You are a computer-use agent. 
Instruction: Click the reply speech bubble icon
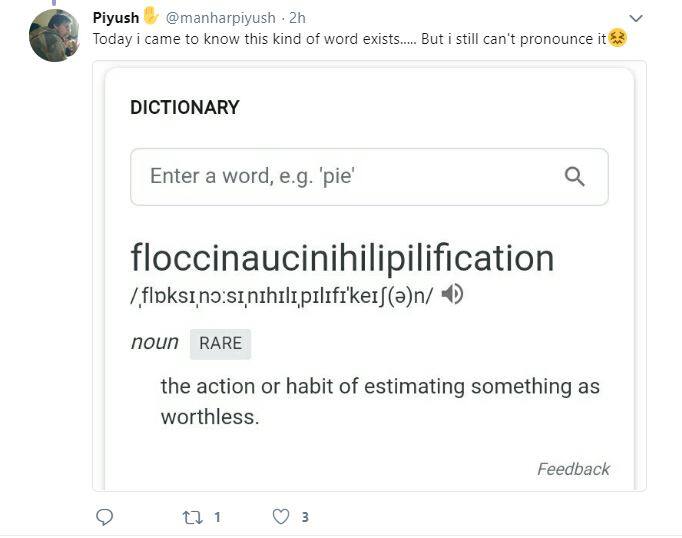tap(104, 517)
